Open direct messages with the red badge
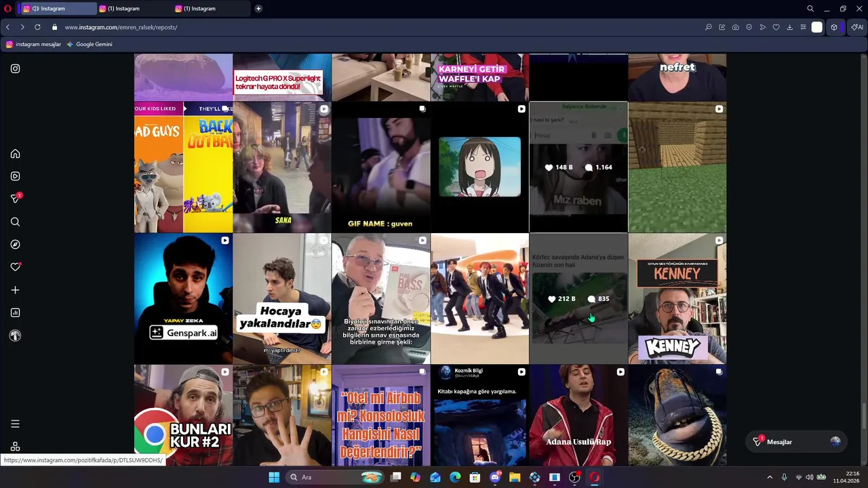Screen dimensions: 868x488 pyautogui.click(x=15, y=199)
